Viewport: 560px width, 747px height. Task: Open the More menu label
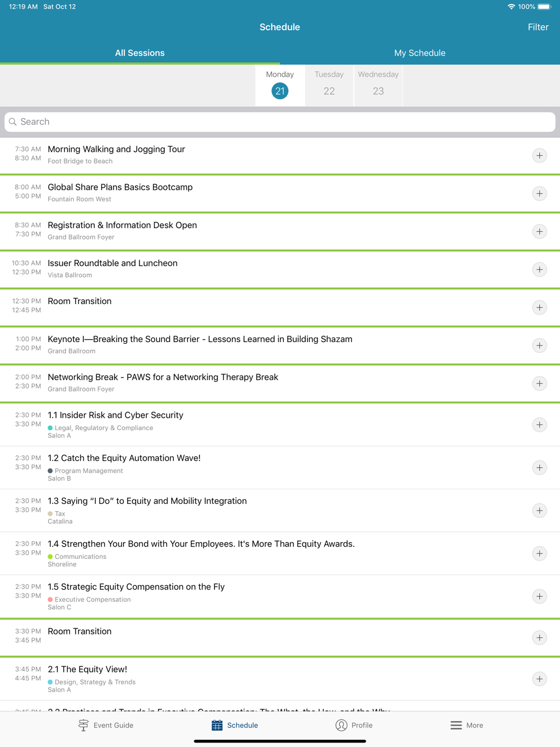pyautogui.click(x=474, y=725)
